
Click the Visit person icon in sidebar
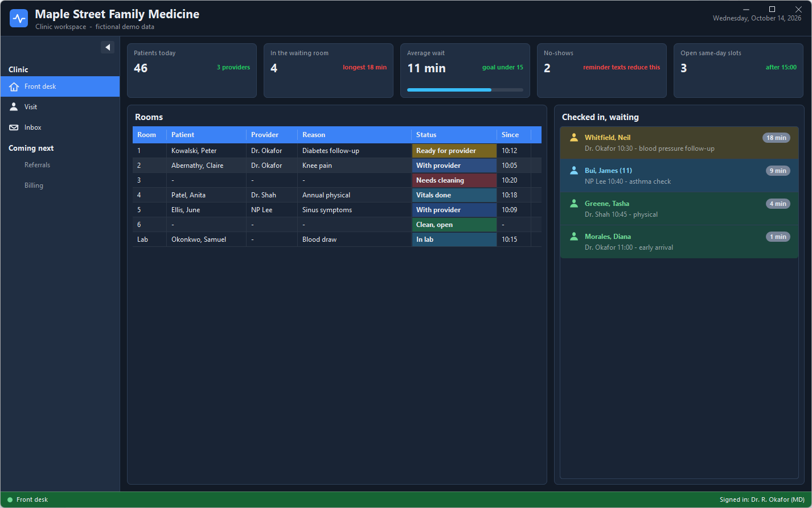tap(14, 107)
